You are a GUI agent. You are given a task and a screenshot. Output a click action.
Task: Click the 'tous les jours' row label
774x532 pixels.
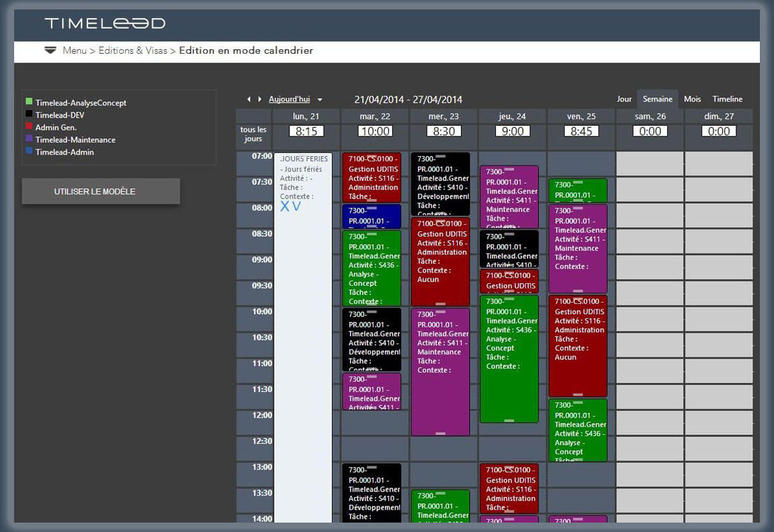pyautogui.click(x=253, y=134)
